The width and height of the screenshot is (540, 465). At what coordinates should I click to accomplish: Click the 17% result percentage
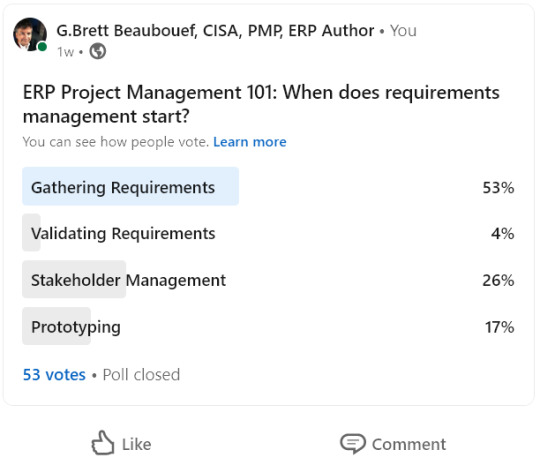pyautogui.click(x=500, y=327)
